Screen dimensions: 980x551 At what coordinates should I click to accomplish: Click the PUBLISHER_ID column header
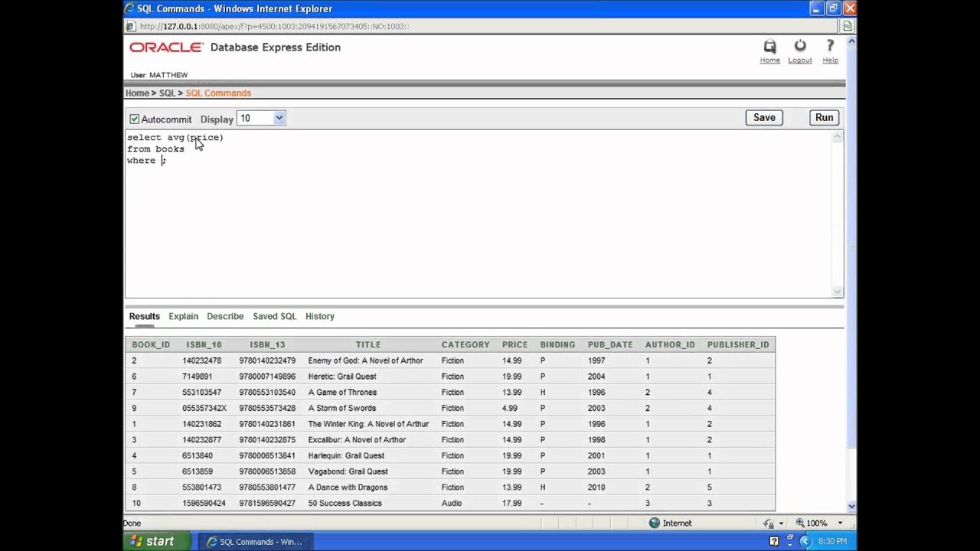pyautogui.click(x=738, y=344)
